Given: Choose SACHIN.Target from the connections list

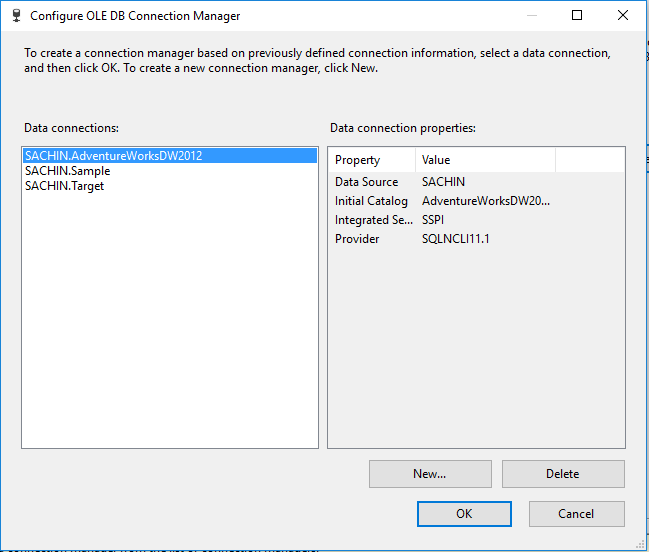Looking at the screenshot, I should [x=64, y=186].
